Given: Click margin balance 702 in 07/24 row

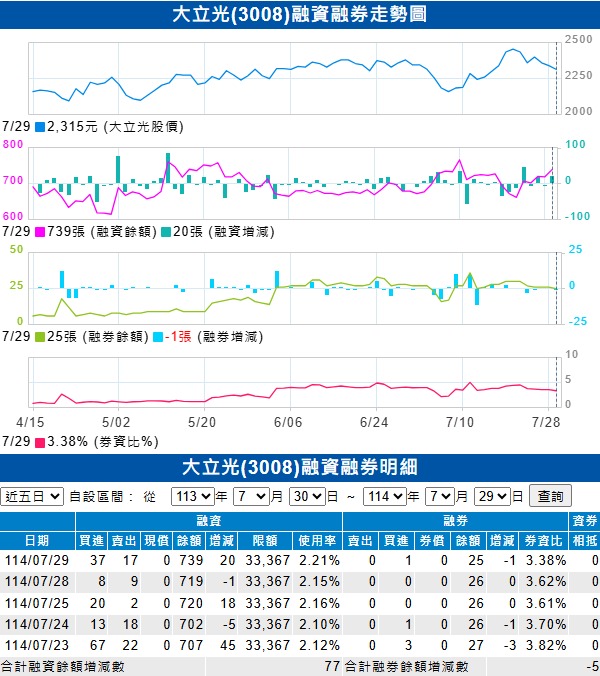Looking at the screenshot, I should pos(191,624).
